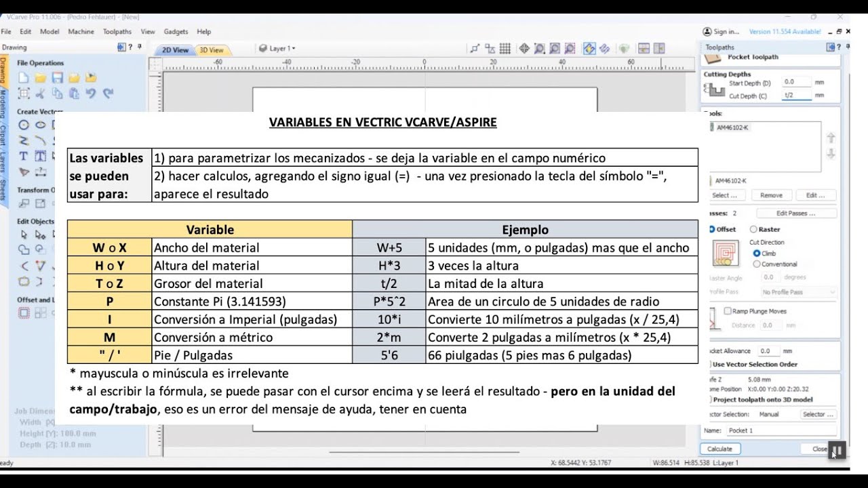Select the Draw Ellipse tool
The height and width of the screenshot is (488, 868).
click(40, 125)
